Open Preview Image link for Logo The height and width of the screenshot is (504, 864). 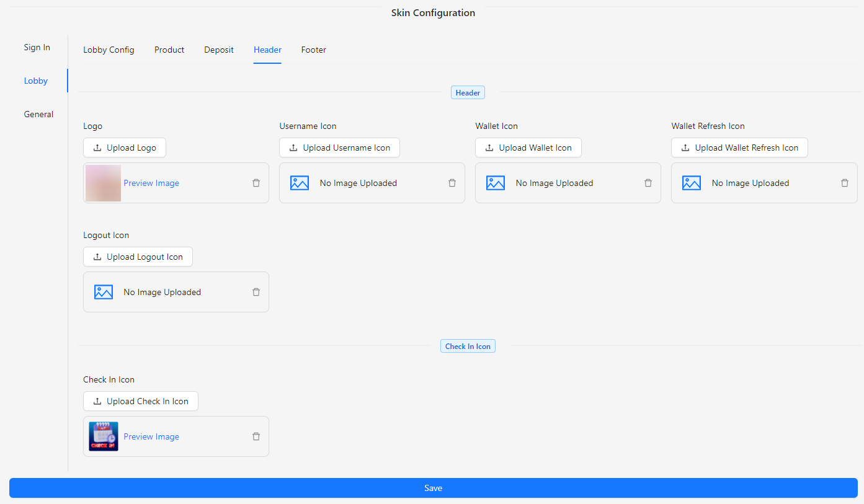151,183
